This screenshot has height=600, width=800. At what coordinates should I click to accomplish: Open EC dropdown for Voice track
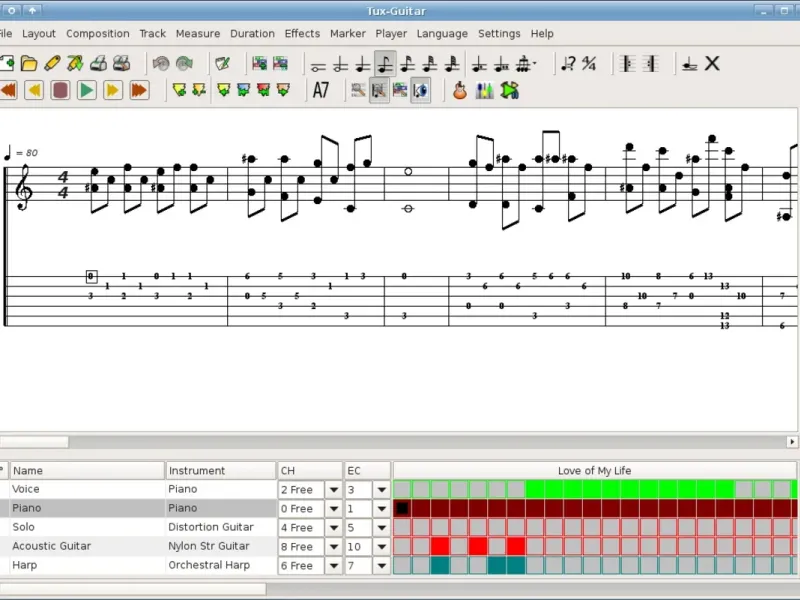click(x=382, y=490)
